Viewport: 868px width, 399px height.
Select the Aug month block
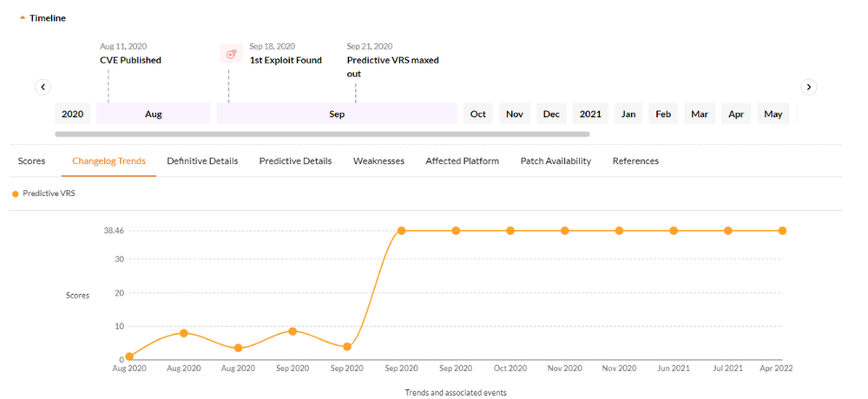(x=154, y=114)
